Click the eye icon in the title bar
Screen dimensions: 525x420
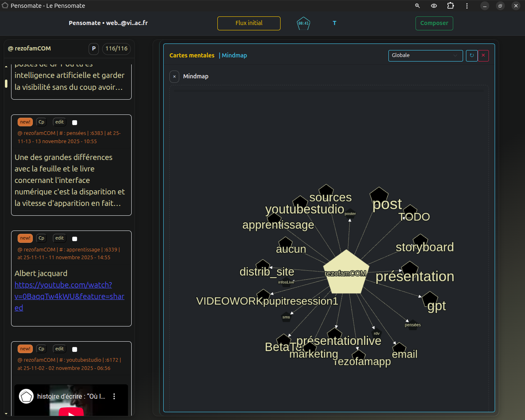(x=434, y=6)
